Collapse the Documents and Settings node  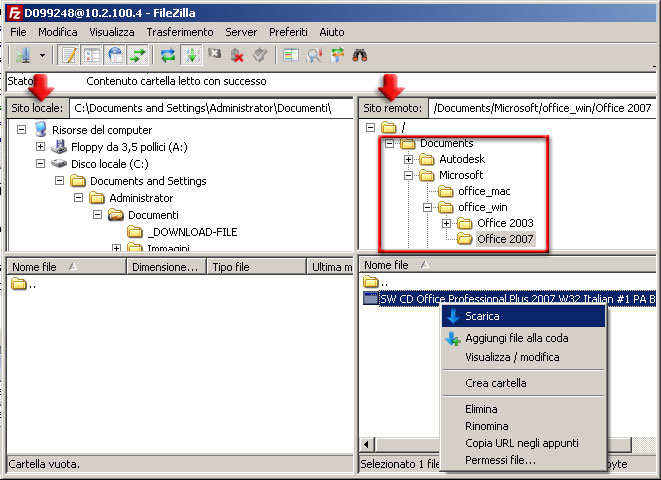(59, 181)
